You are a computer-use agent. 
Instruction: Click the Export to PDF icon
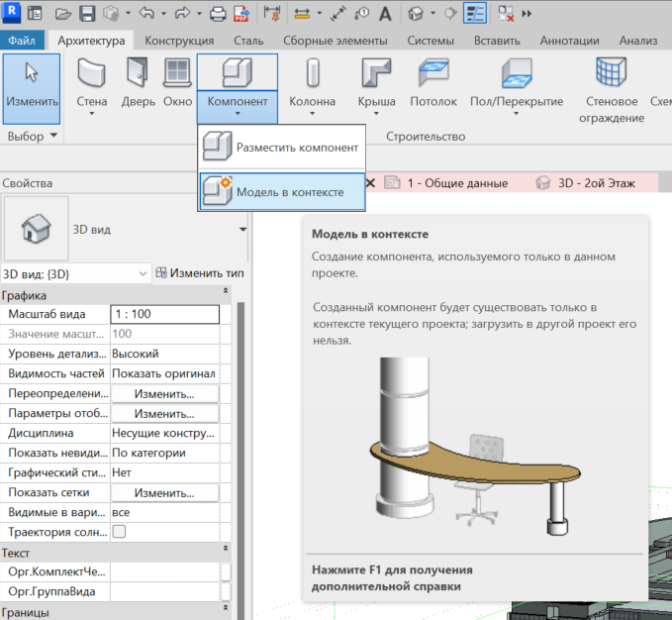pyautogui.click(x=242, y=14)
